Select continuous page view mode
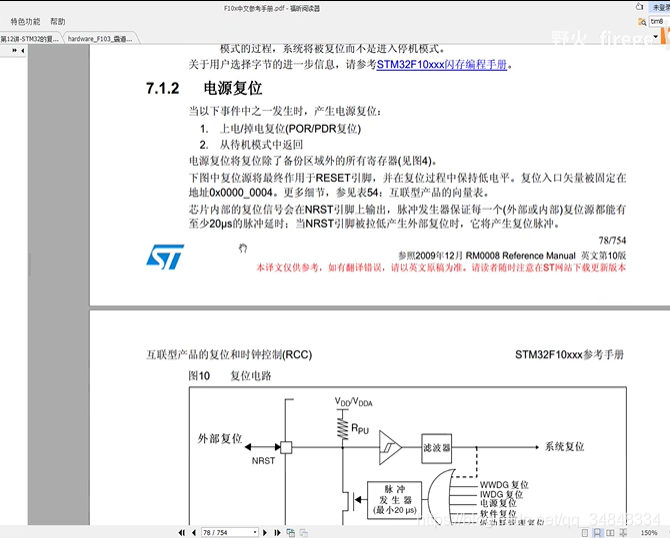The height and width of the screenshot is (538, 670). [x=597, y=533]
